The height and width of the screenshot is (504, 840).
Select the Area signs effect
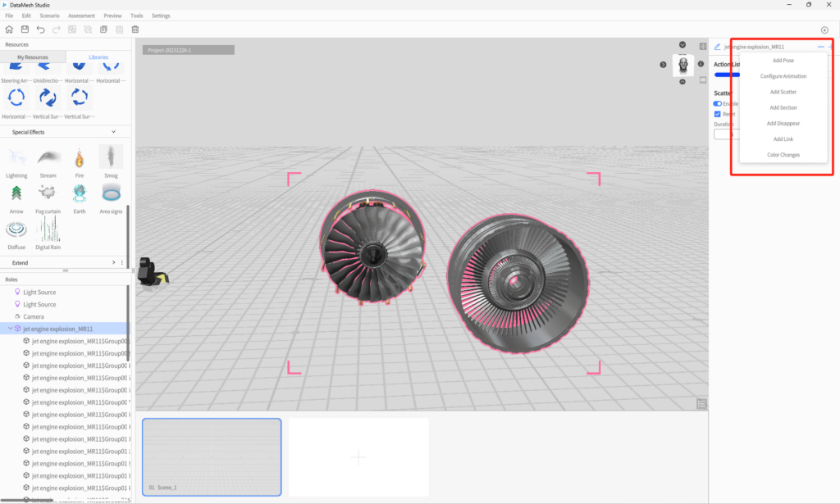[x=111, y=198]
